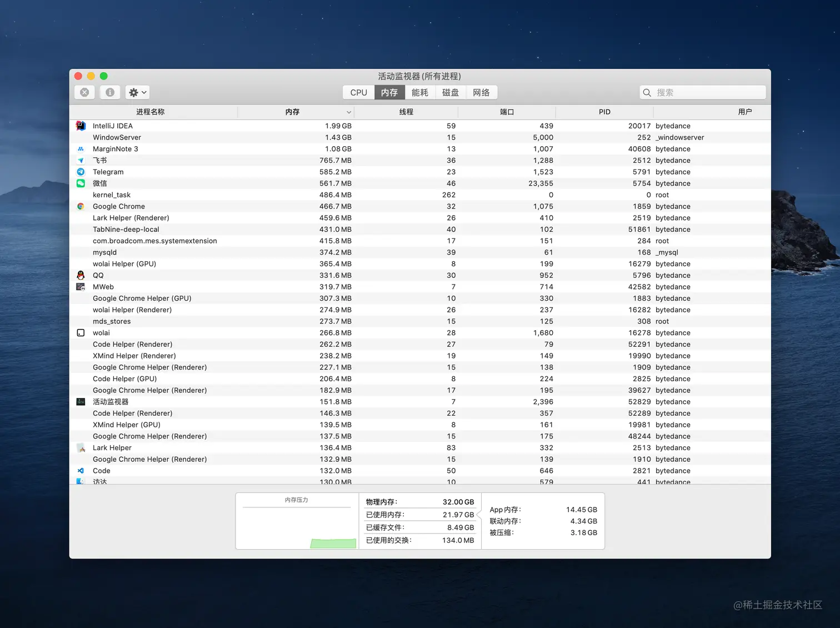Select the 内存 memory tab
This screenshot has height=628, width=840.
(x=389, y=92)
